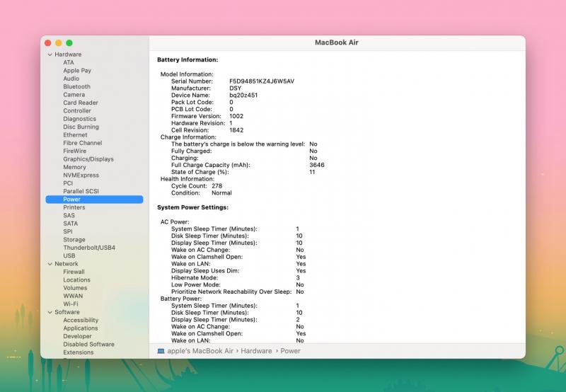Click System Power Settings heading
Screen dimensions: 566x392
click(192, 207)
